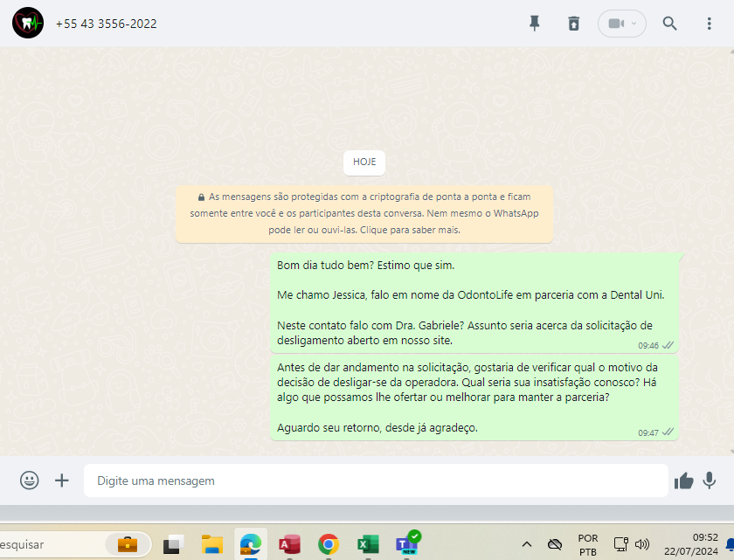Click the chat scrollbar up arrow

(731, 50)
